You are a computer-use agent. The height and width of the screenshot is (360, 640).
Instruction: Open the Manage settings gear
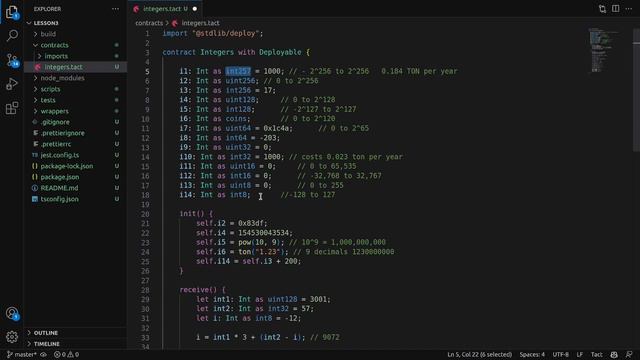tap(11, 337)
